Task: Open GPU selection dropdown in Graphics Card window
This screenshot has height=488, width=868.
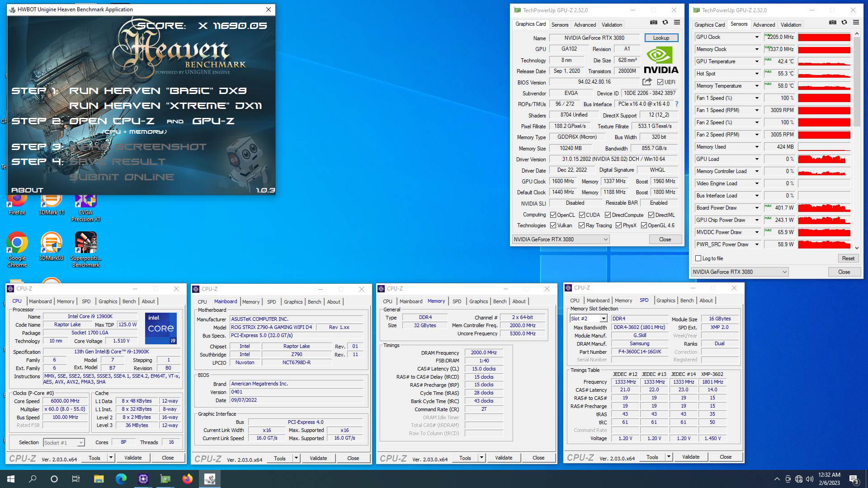Action: point(561,239)
